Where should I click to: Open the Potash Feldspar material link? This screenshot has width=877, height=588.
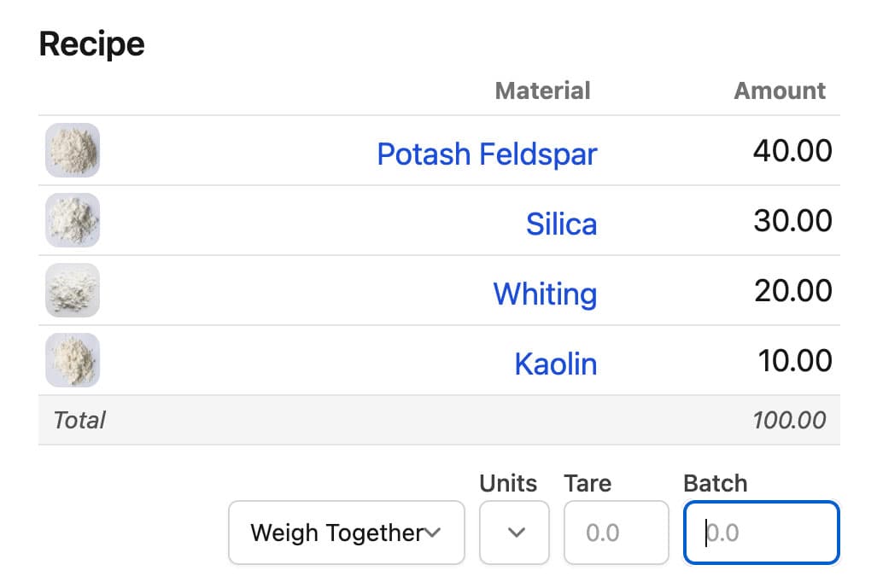tap(487, 154)
